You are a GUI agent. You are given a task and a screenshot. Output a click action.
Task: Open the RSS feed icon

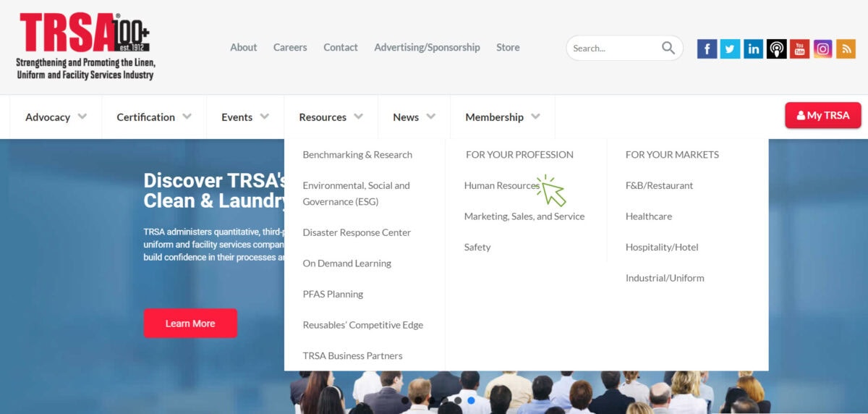pos(846,48)
